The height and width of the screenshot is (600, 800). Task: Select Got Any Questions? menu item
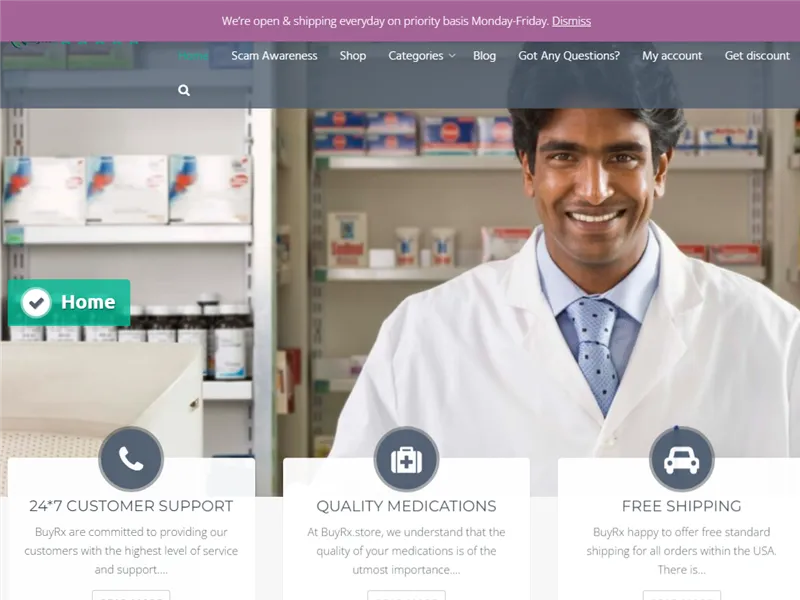click(x=569, y=56)
